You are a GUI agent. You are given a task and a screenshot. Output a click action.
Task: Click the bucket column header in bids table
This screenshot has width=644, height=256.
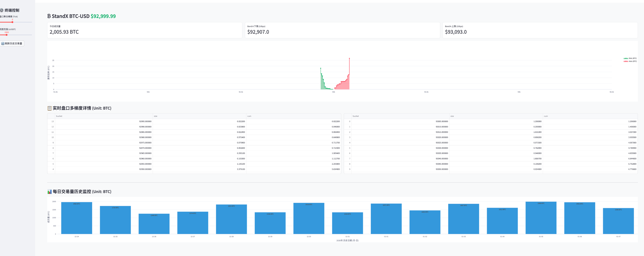click(x=104, y=116)
